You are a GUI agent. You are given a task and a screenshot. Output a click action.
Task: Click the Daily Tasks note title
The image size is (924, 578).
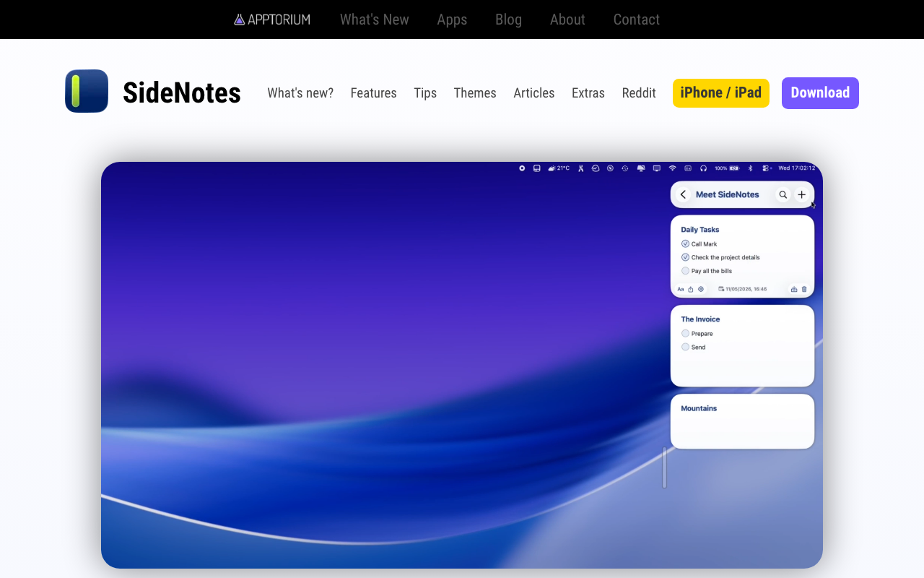pyautogui.click(x=700, y=230)
